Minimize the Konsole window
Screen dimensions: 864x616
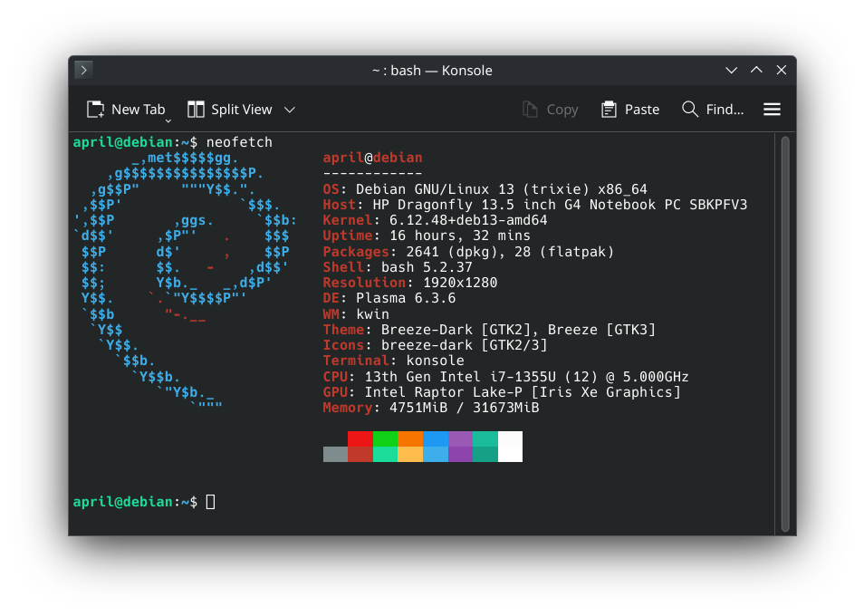click(731, 70)
